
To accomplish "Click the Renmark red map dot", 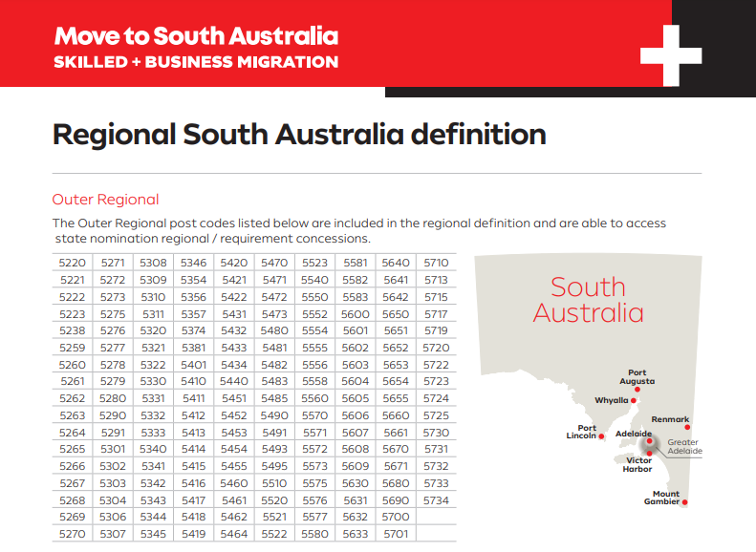I will [687, 427].
